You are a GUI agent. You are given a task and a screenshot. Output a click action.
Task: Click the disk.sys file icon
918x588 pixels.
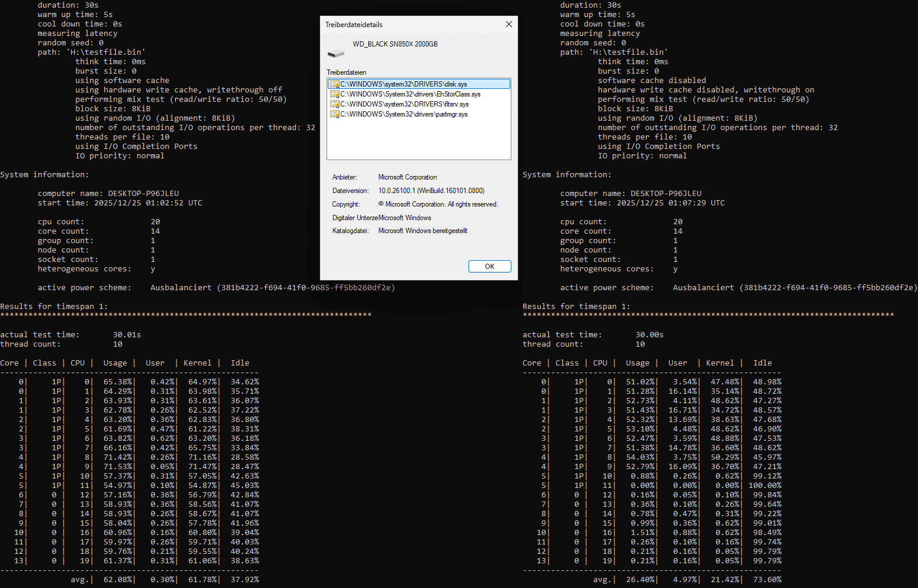coord(334,84)
